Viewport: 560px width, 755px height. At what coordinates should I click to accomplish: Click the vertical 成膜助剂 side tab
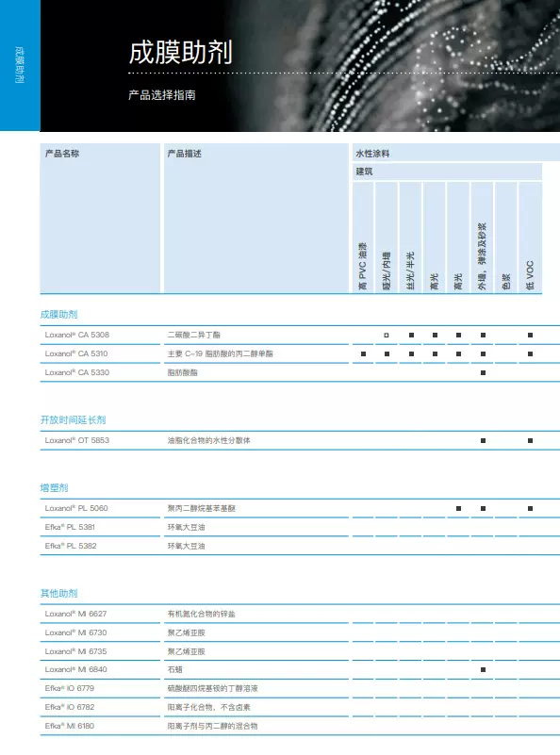point(19,65)
